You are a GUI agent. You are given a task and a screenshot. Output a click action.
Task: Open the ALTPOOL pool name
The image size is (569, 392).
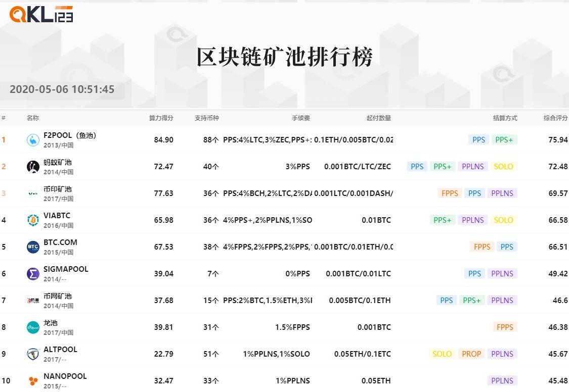[60, 350]
